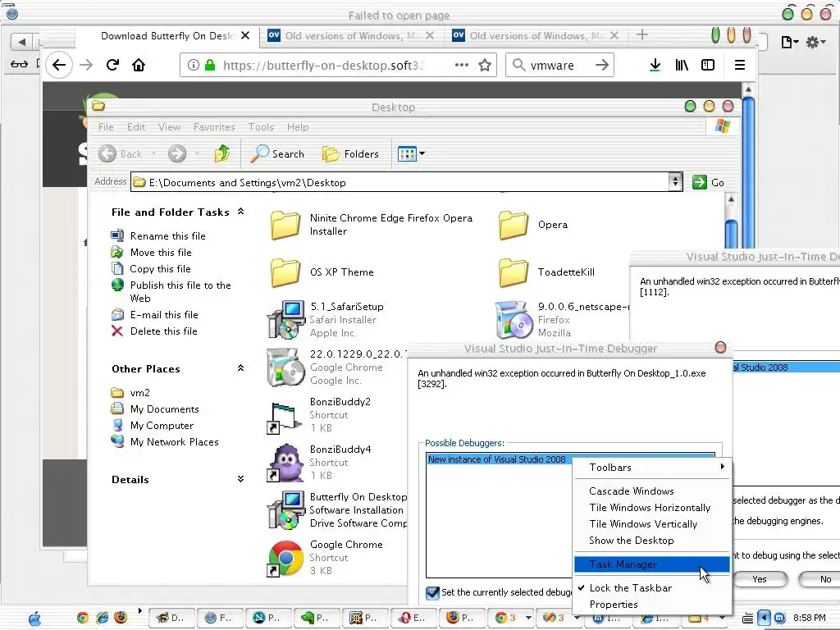Click Delete this file task

(x=163, y=331)
